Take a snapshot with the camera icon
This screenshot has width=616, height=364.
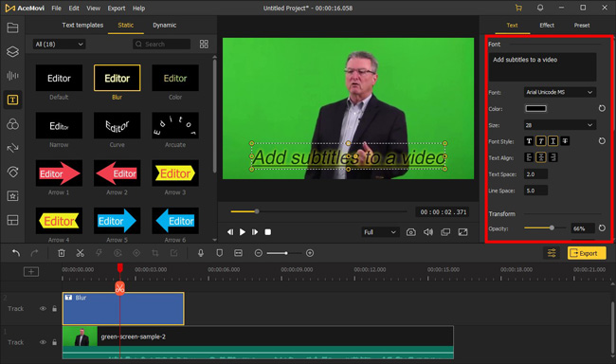tap(411, 232)
